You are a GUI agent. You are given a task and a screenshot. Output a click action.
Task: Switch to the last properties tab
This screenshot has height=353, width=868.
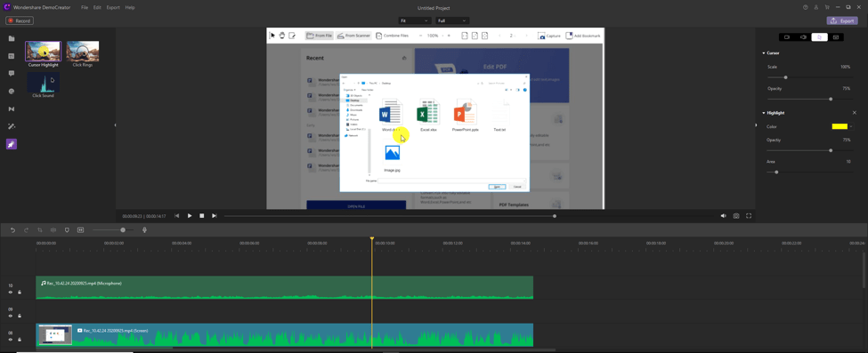coord(835,37)
